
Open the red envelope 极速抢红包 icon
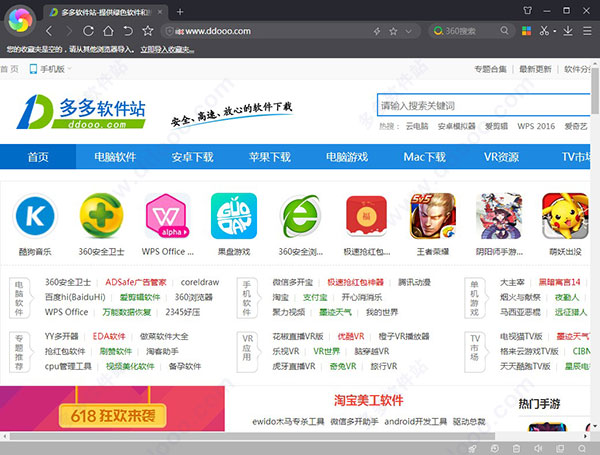pos(366,216)
